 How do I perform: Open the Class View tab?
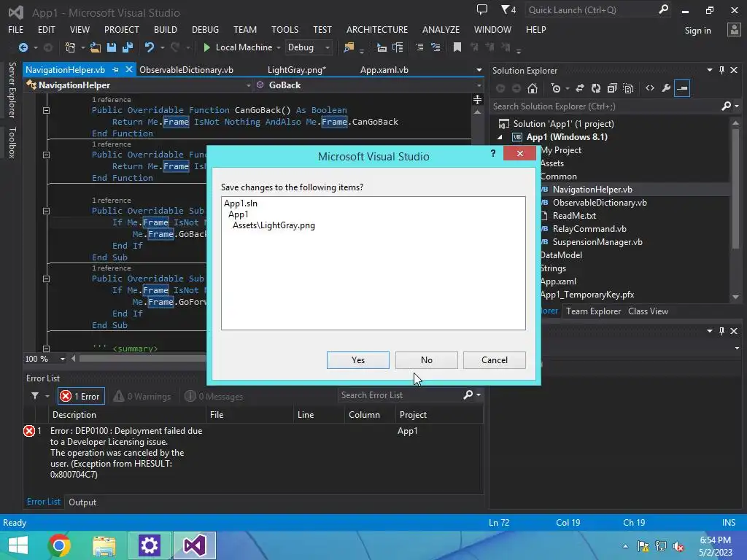[648, 311]
